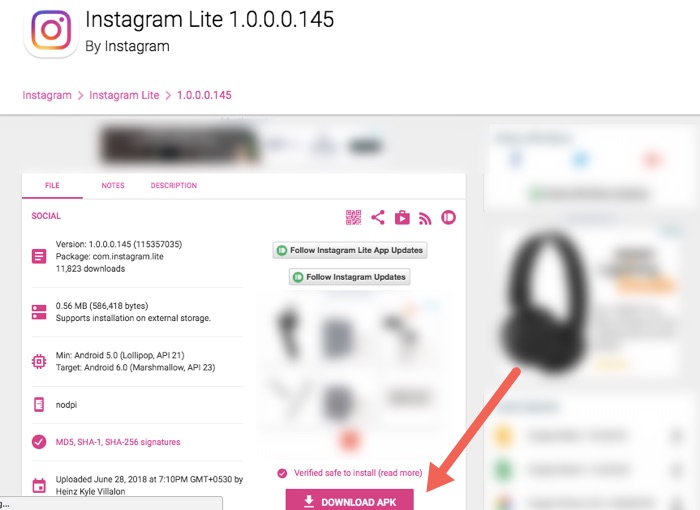
Task: Click the RSS feed icon
Action: (x=425, y=218)
